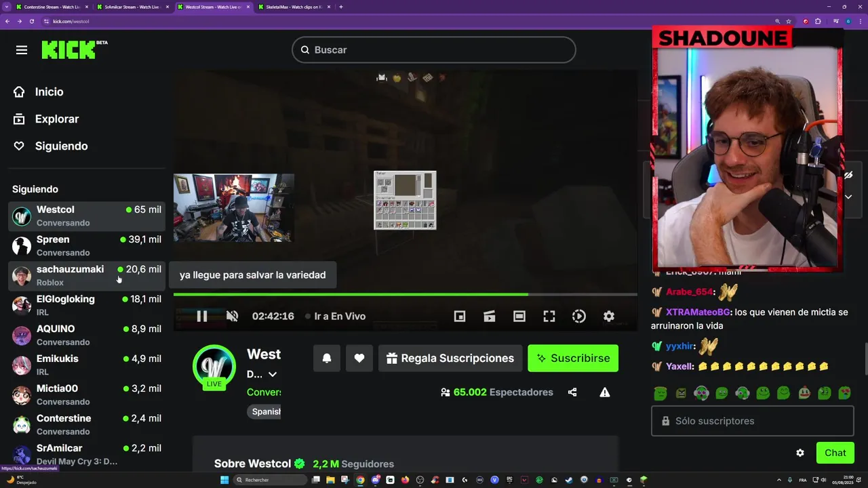The height and width of the screenshot is (488, 868).
Task: Select last emote in chat emote row
Action: pos(845,392)
